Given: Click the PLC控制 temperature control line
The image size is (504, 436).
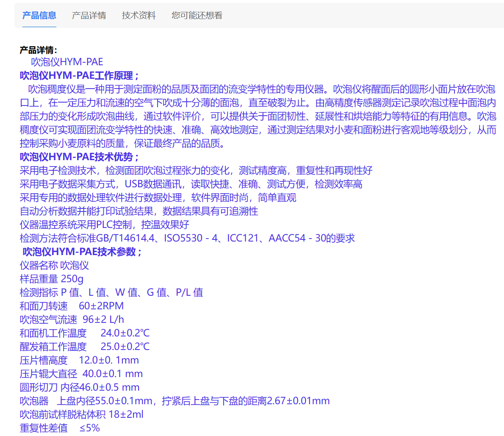Looking at the screenshot, I should click(104, 225).
